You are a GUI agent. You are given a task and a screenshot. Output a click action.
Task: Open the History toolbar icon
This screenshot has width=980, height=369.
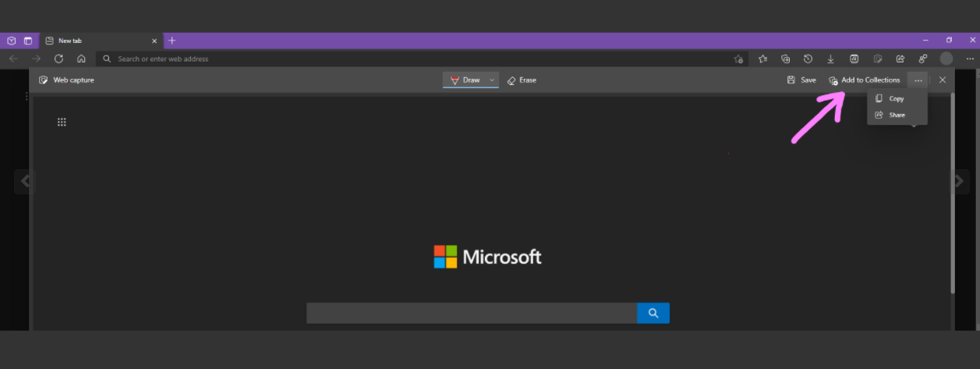click(x=808, y=59)
